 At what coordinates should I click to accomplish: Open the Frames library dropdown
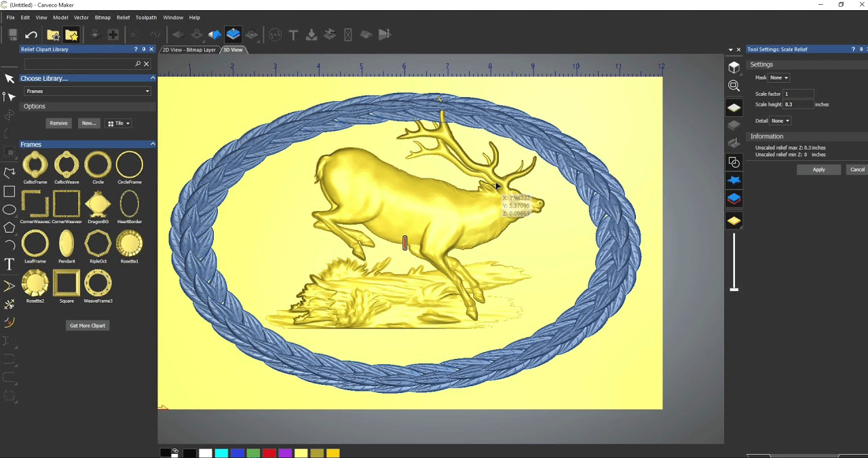click(x=88, y=91)
